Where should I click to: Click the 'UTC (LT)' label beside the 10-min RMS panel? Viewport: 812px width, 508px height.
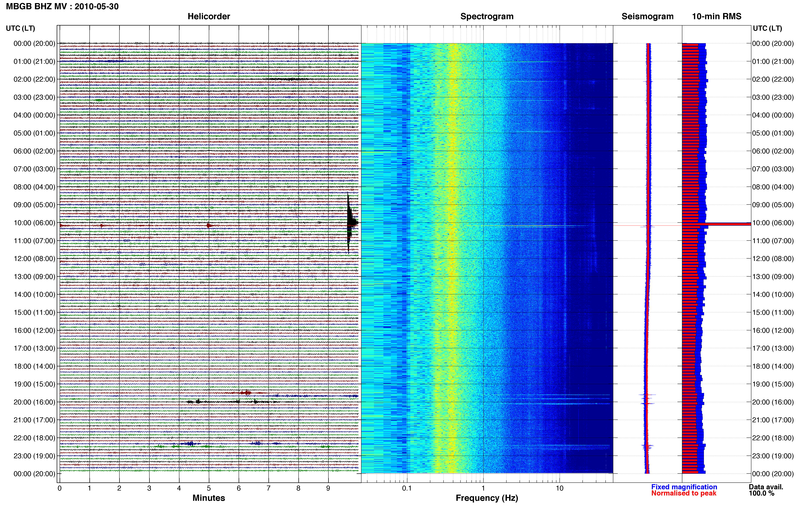pyautogui.click(x=767, y=28)
